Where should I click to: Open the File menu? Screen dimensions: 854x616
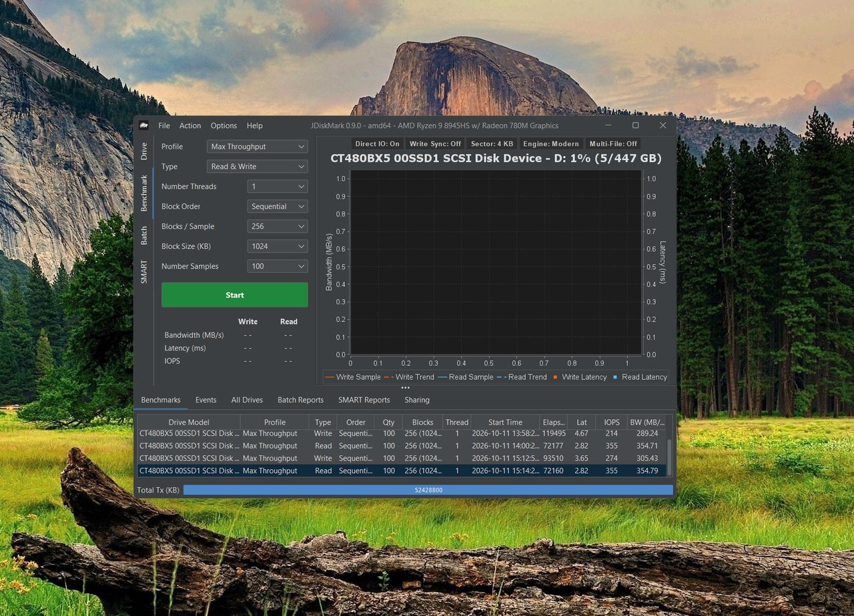[164, 125]
